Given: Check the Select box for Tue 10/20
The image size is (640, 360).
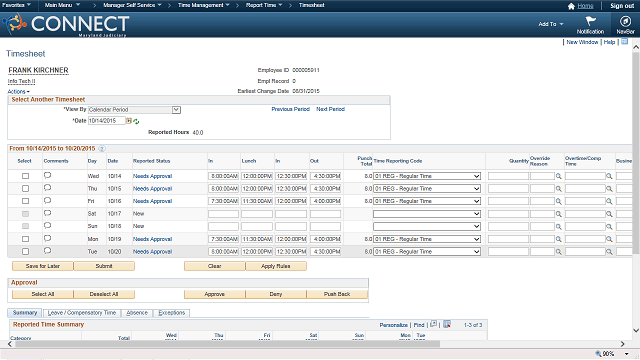Looking at the screenshot, I should click(x=25, y=252).
